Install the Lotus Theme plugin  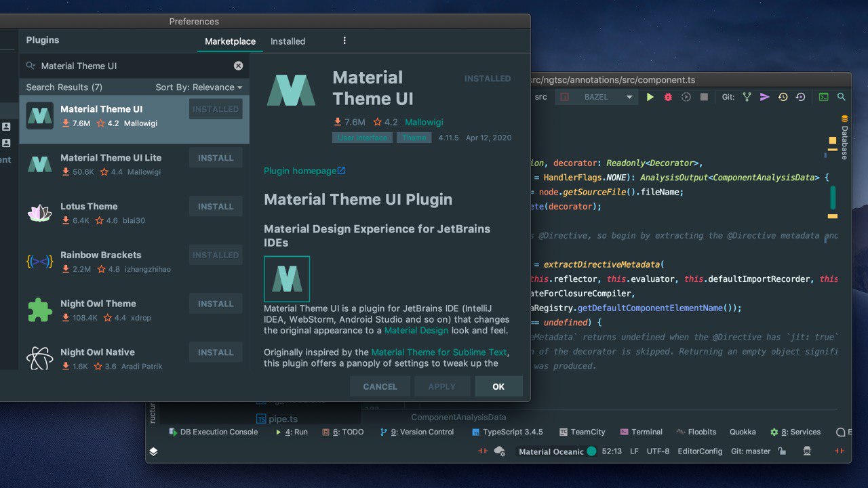coord(216,207)
